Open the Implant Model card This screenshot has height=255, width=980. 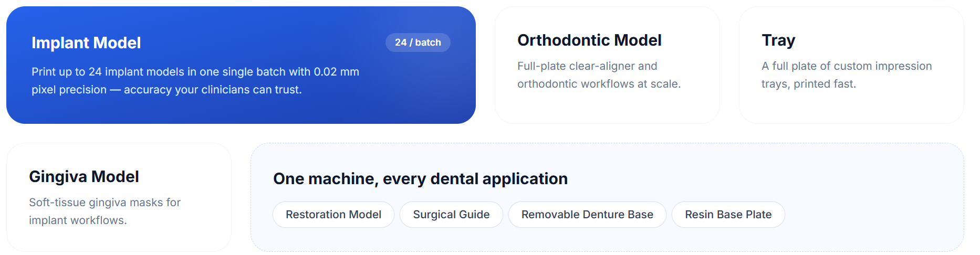pyautogui.click(x=241, y=65)
